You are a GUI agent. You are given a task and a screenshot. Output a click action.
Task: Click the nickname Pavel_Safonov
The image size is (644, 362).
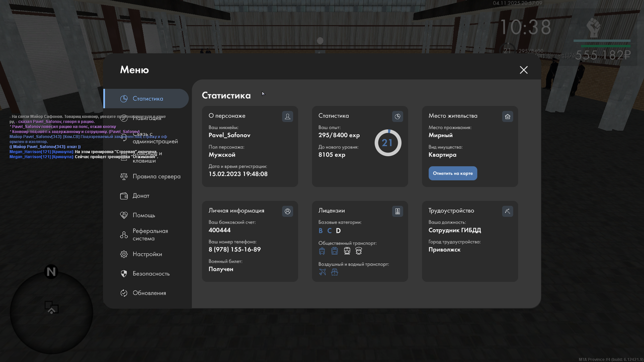[x=230, y=135]
